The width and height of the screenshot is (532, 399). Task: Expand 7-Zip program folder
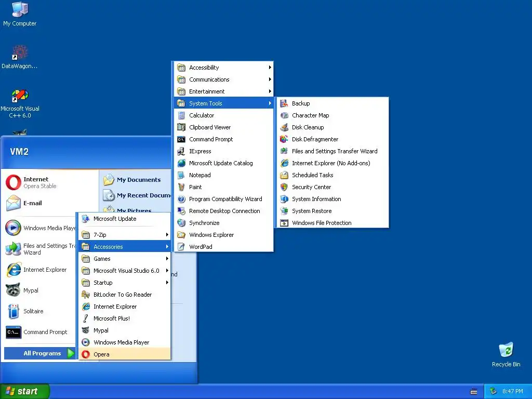click(124, 235)
